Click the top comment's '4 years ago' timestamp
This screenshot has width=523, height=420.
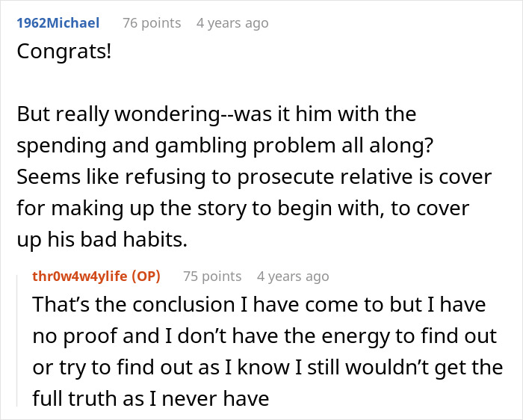click(232, 23)
